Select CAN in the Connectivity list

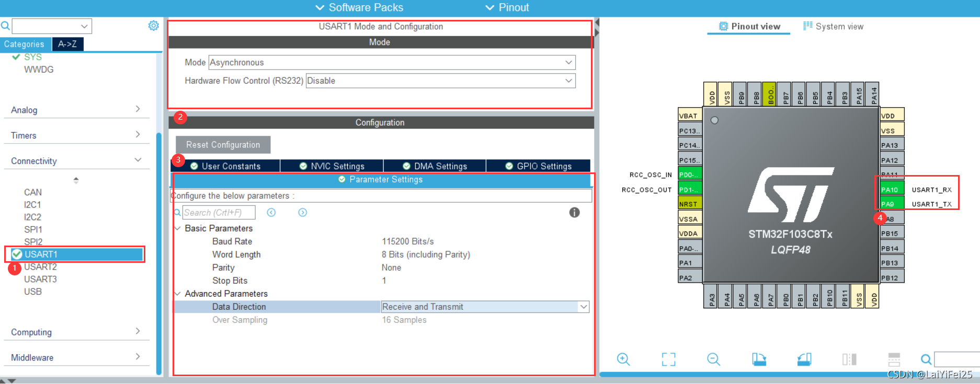pos(32,192)
